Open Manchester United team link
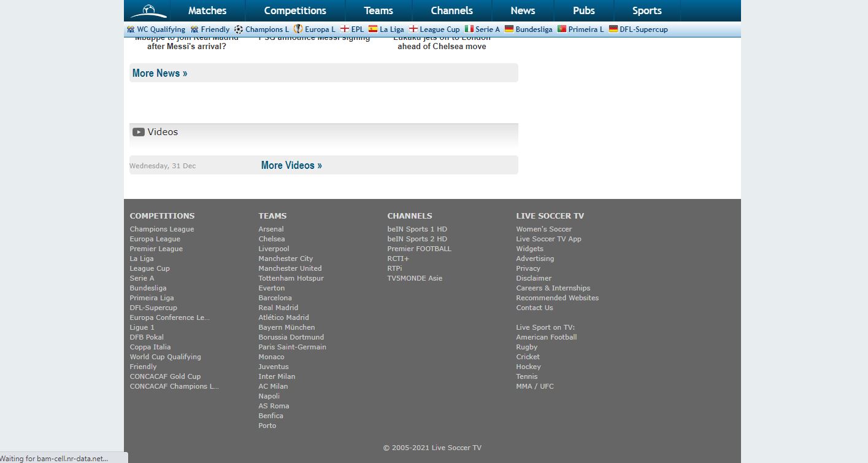868x463 pixels. [290, 268]
